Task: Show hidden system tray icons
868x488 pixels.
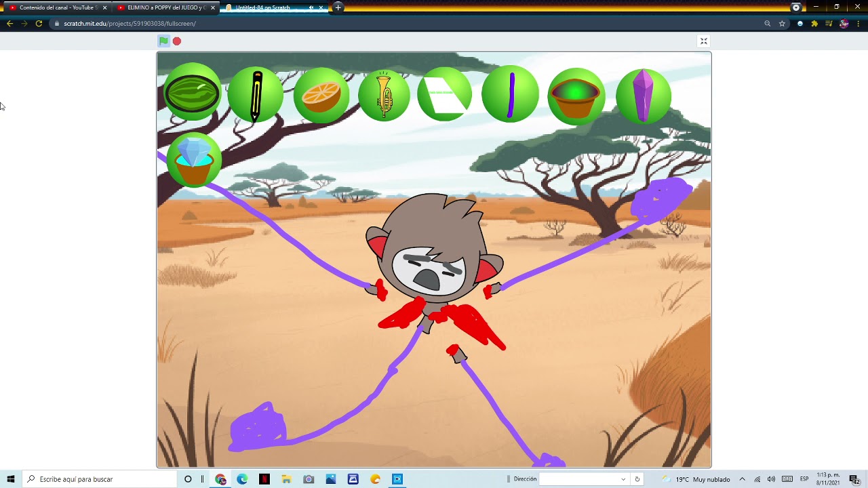Action: pyautogui.click(x=742, y=479)
